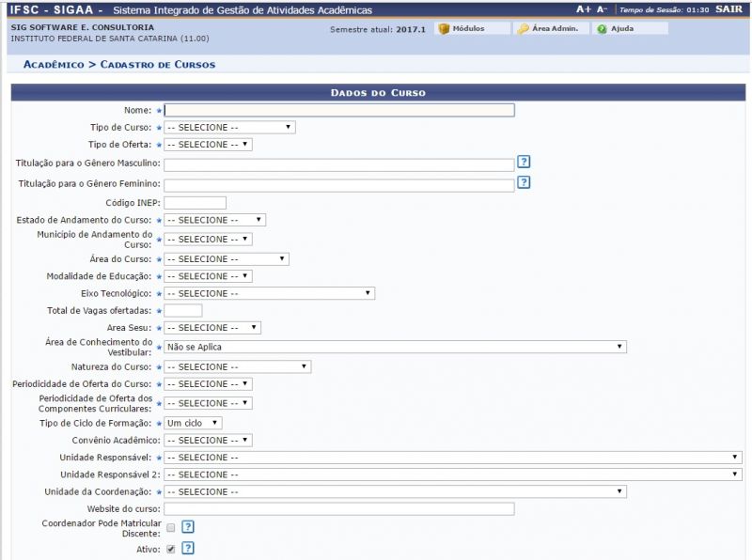Click the Área Admin key icon

[523, 29]
